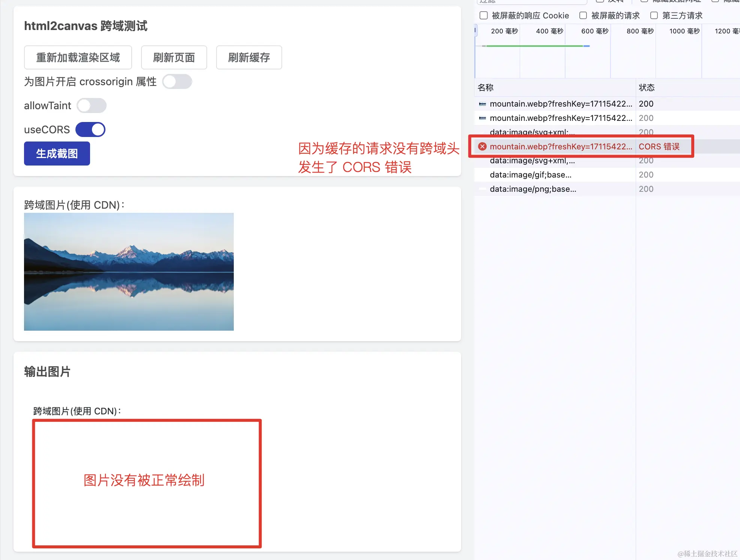Click the file icon of the data:image/gif request
Viewport: 740px width, 560px height.
pyautogui.click(x=483, y=175)
